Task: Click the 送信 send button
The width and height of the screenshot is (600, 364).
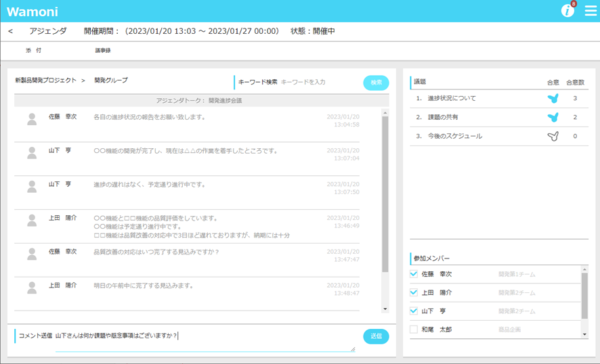Action: [x=376, y=336]
